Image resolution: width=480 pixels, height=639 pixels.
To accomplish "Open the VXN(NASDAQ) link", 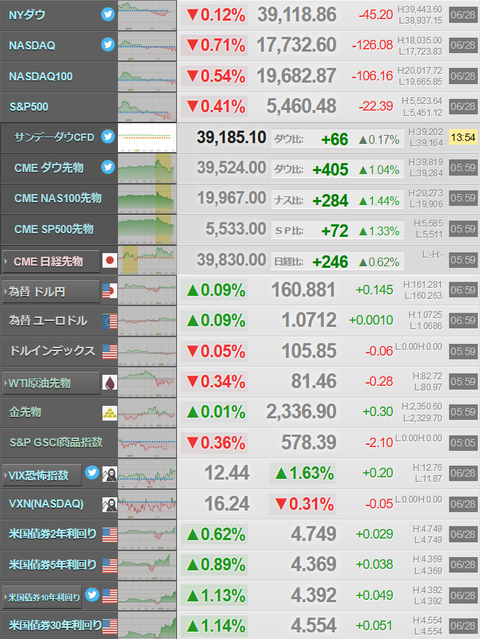I will tap(46, 504).
